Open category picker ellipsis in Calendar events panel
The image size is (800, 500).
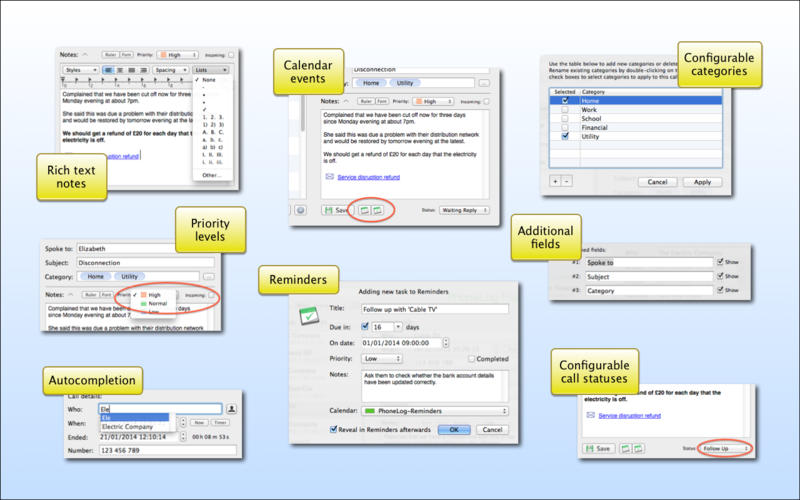point(484,83)
